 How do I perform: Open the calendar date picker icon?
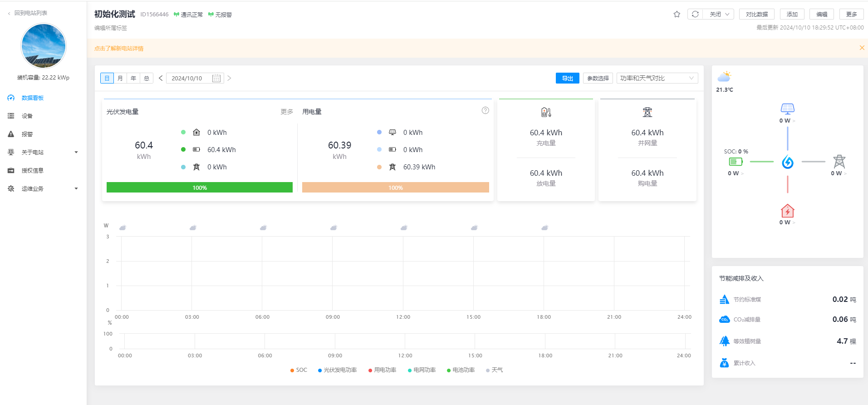pyautogui.click(x=216, y=79)
